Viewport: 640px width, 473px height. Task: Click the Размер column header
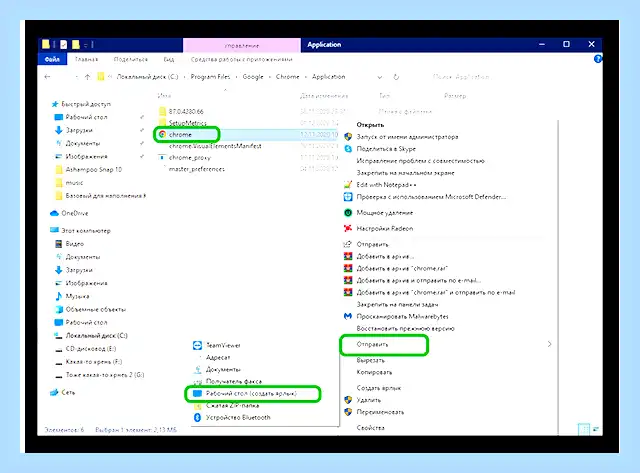[455, 96]
